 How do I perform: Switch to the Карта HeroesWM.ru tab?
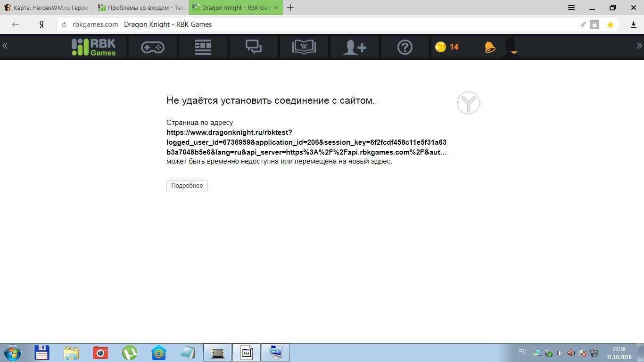[47, 8]
